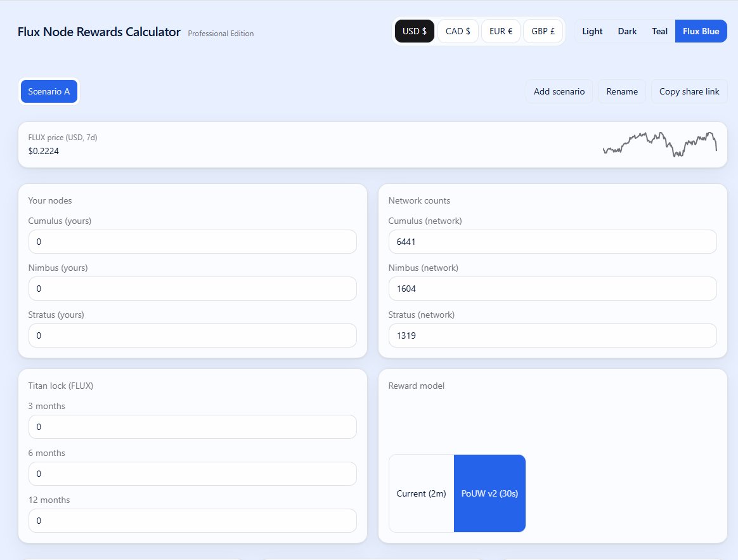Click the FLUX price (USD, 7d) label

[63, 138]
